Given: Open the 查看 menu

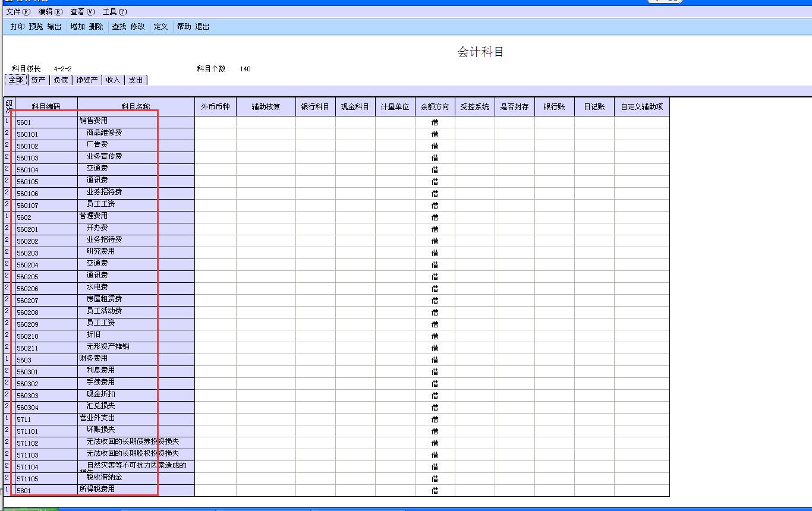Looking at the screenshot, I should pyautogui.click(x=82, y=12).
